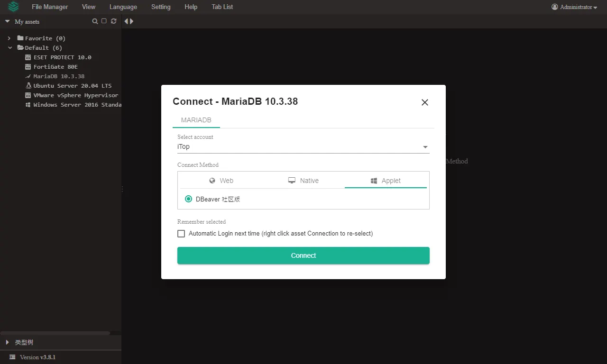The height and width of the screenshot is (364, 607).
Task: Open the Language menu
Action: [123, 7]
